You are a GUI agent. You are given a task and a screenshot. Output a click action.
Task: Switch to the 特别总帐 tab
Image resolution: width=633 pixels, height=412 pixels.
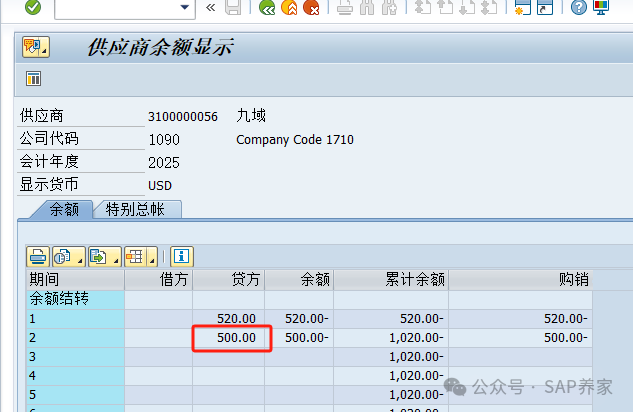pos(135,209)
